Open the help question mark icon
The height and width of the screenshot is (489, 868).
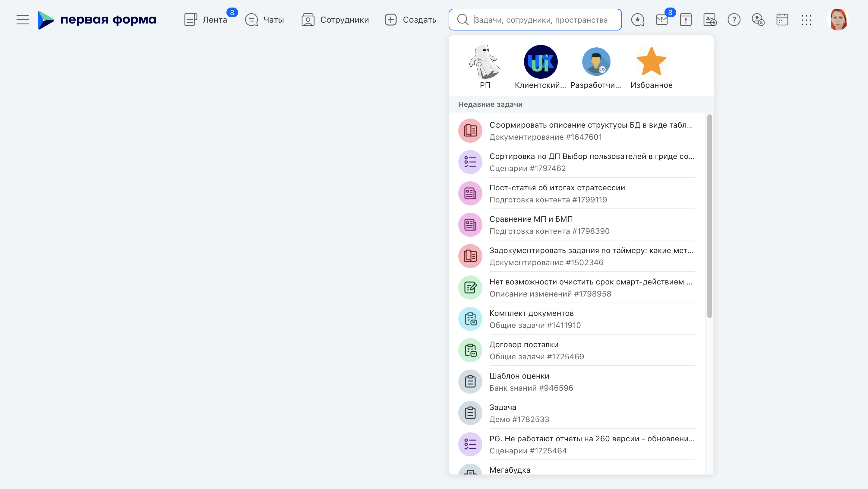point(734,20)
